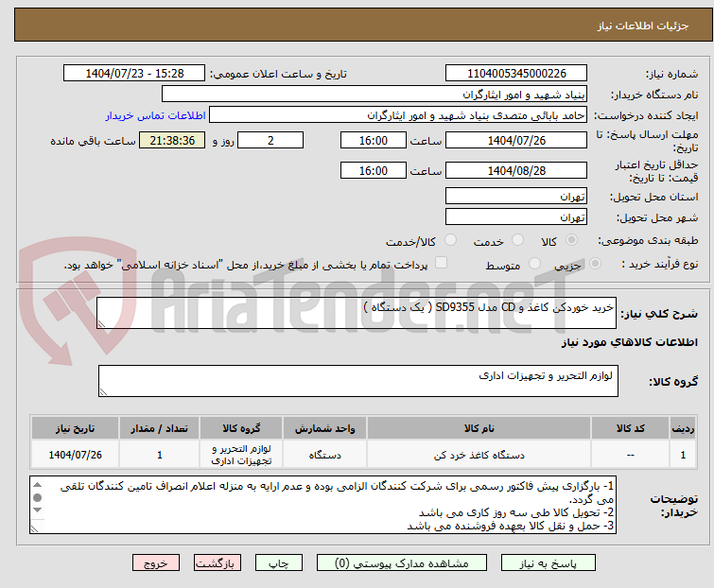The height and width of the screenshot is (588, 714).
Task: Click the شماره نیاز number field
Action: (516, 74)
